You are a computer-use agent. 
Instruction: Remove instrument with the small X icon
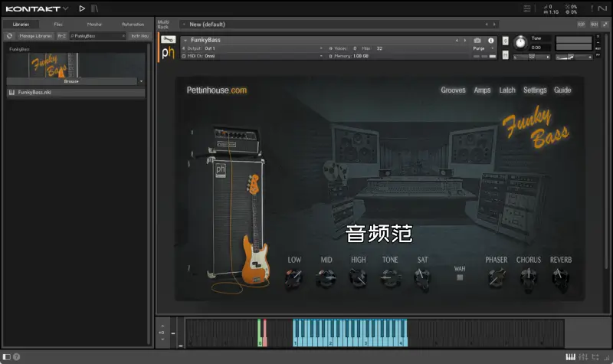pos(598,37)
